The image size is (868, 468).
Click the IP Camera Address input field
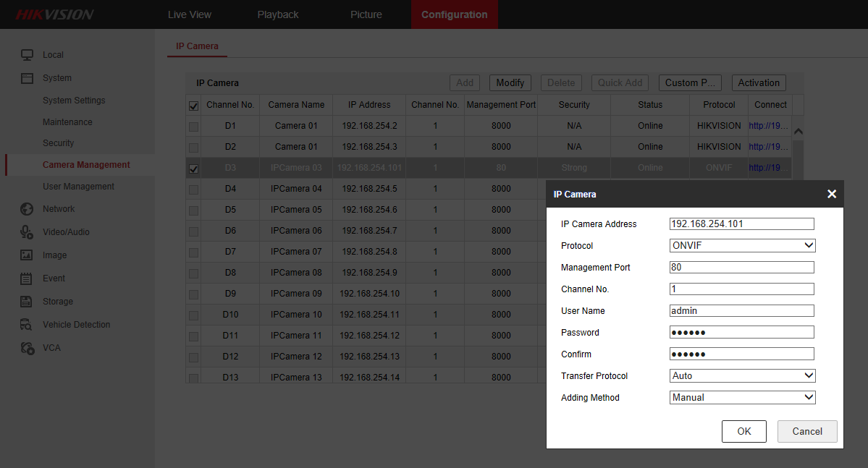pyautogui.click(x=741, y=224)
